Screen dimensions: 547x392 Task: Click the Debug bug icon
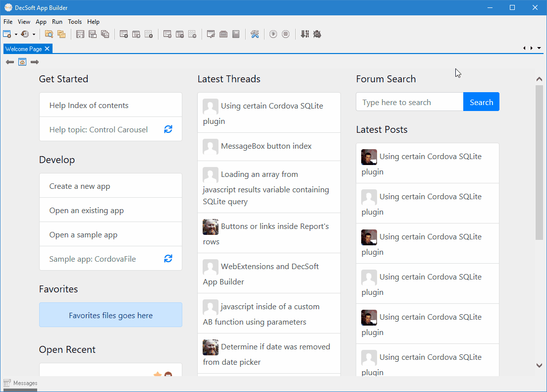click(317, 34)
